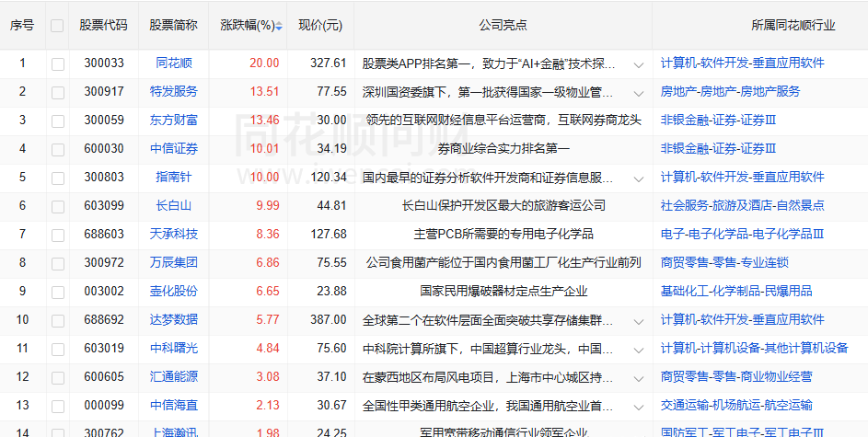Viewport: 868px width, 437px height.
Task: Open industry link 商贸零售-零售-专业连锁
Action: point(724,263)
